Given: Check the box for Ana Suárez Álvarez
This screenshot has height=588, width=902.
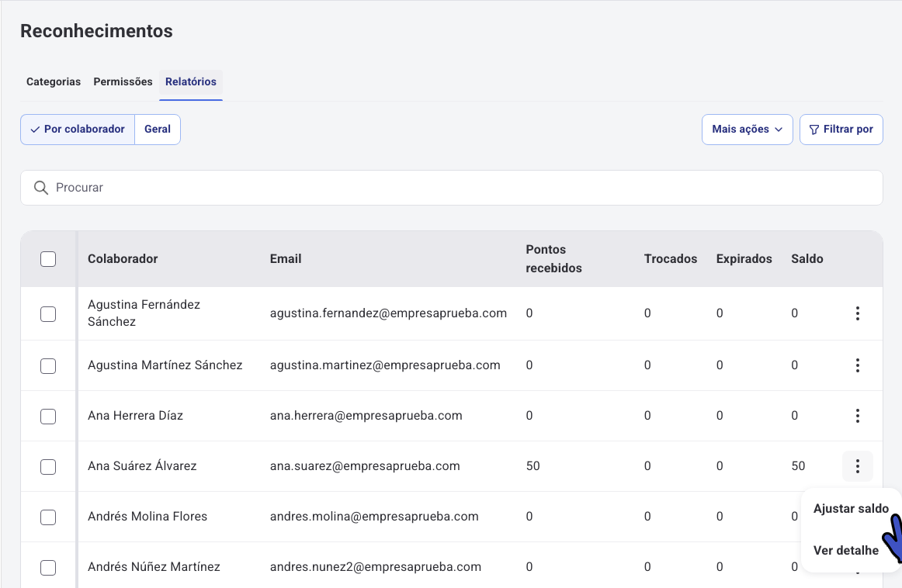Looking at the screenshot, I should (48, 467).
